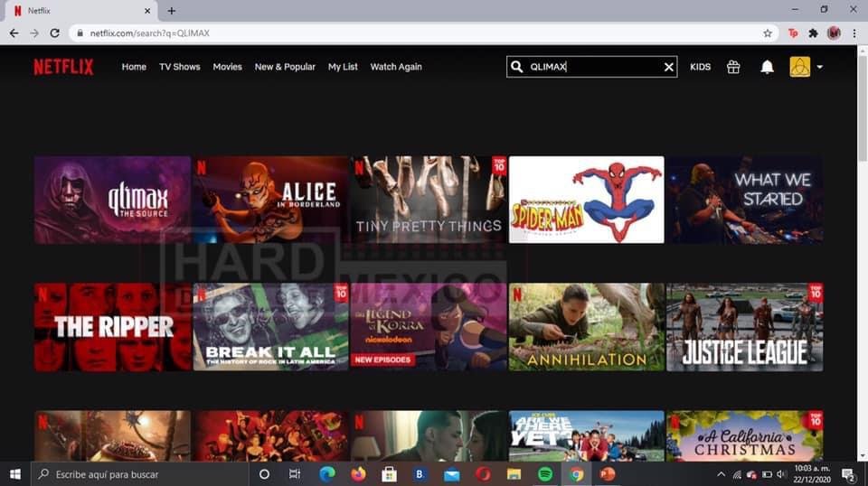Open the Spider-Man title

coord(586,200)
